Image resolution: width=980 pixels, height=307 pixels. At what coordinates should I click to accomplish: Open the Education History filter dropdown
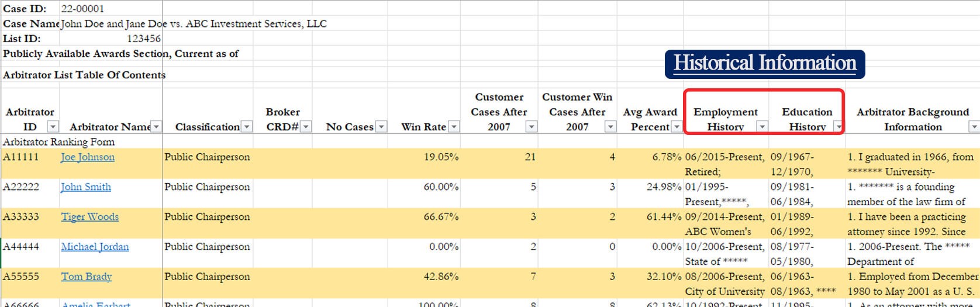[x=838, y=127]
